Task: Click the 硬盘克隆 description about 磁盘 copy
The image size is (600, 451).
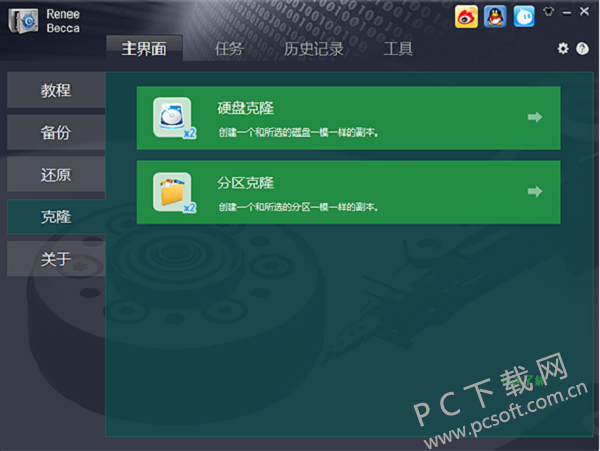Action: [x=298, y=132]
